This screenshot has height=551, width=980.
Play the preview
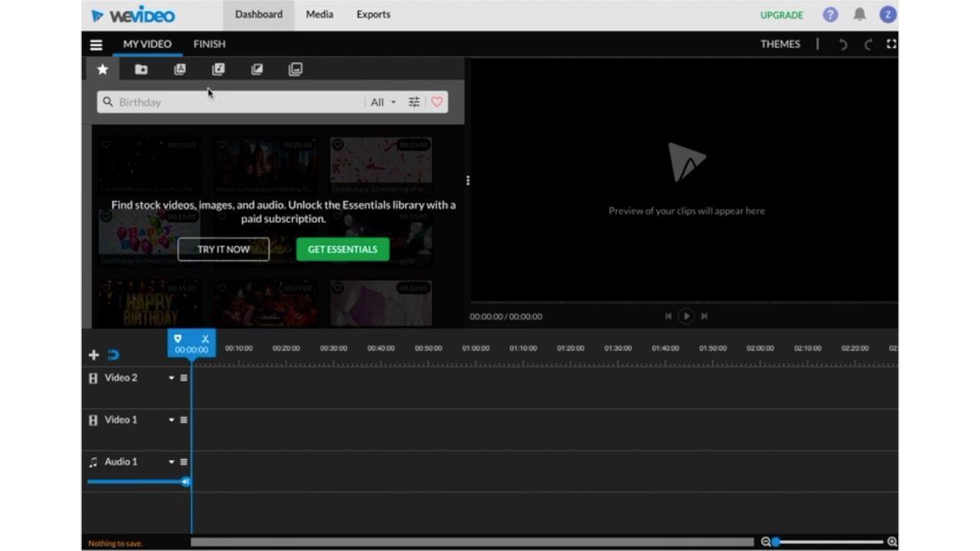(686, 316)
